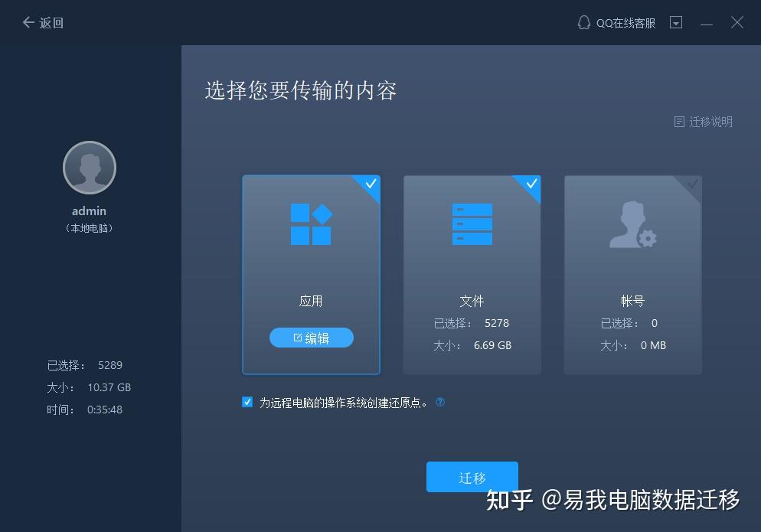The image size is (761, 532).
Task: Toggle restore point checkbox for remote PC
Action: point(247,402)
